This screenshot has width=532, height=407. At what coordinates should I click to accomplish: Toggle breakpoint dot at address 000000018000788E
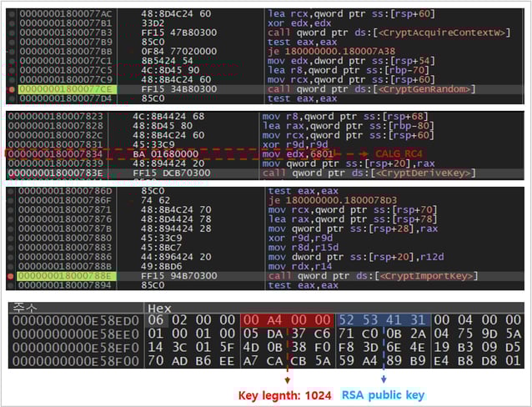coord(11,276)
